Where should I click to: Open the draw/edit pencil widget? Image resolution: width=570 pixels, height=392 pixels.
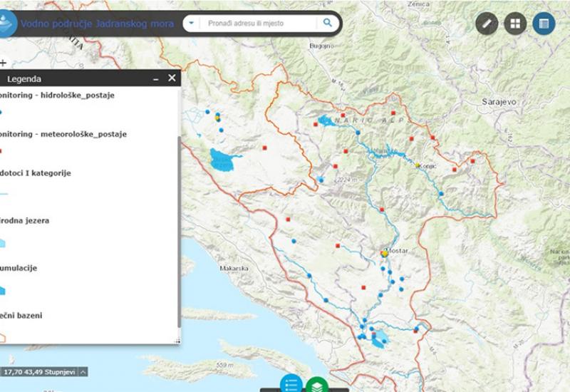[487, 24]
